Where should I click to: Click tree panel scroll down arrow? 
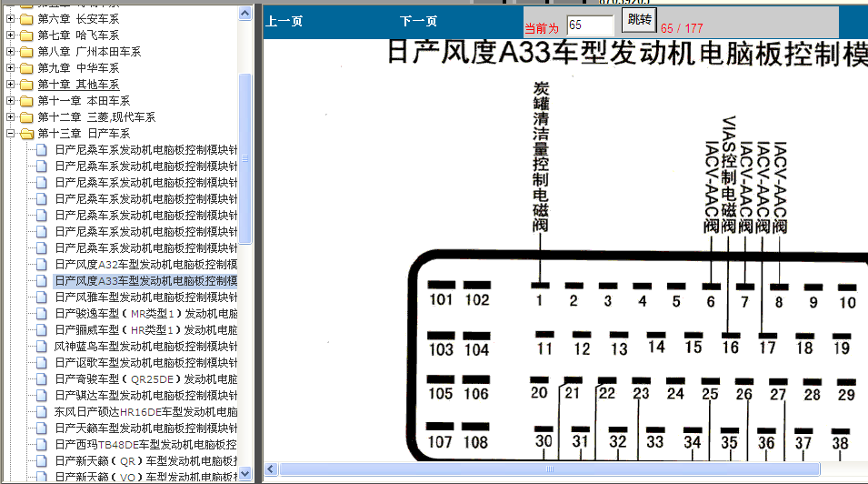coord(245,473)
